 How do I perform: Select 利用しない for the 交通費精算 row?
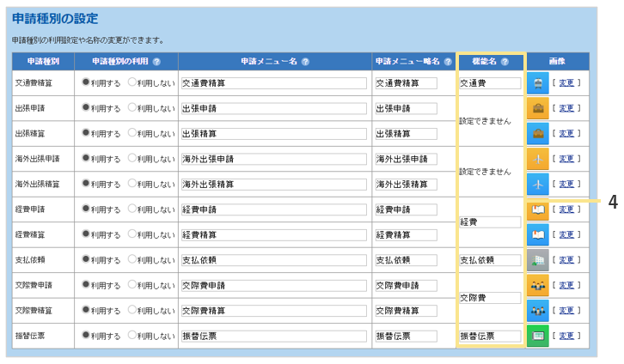click(x=132, y=83)
